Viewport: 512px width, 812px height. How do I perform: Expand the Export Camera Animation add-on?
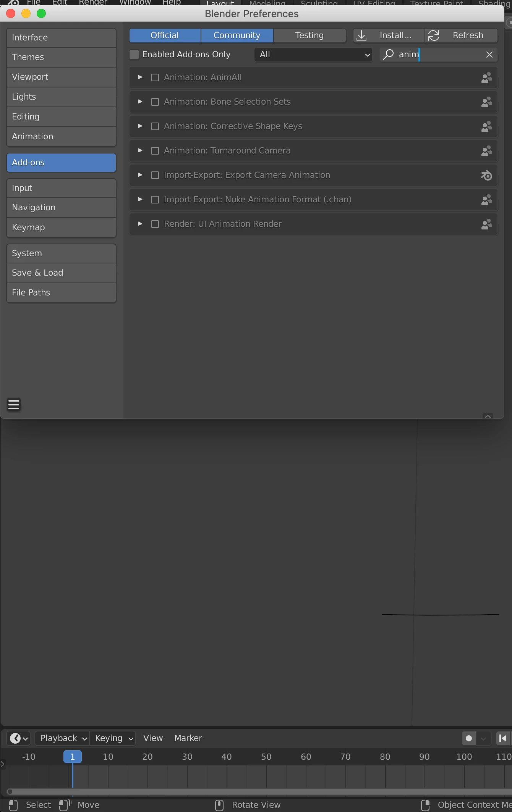140,175
